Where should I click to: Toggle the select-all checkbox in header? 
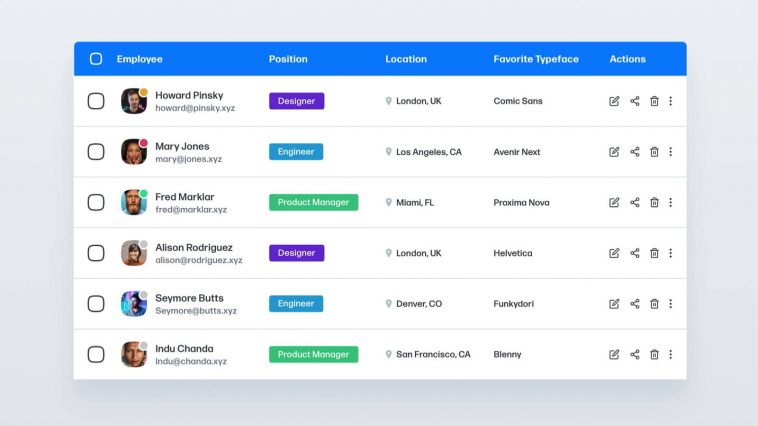tap(96, 59)
